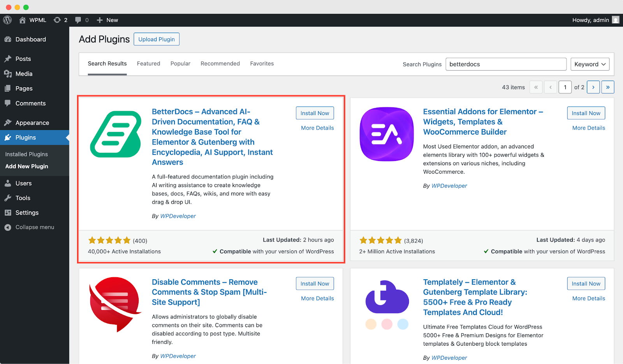Click WPDeveloper author link under Disable Comments

(178, 356)
